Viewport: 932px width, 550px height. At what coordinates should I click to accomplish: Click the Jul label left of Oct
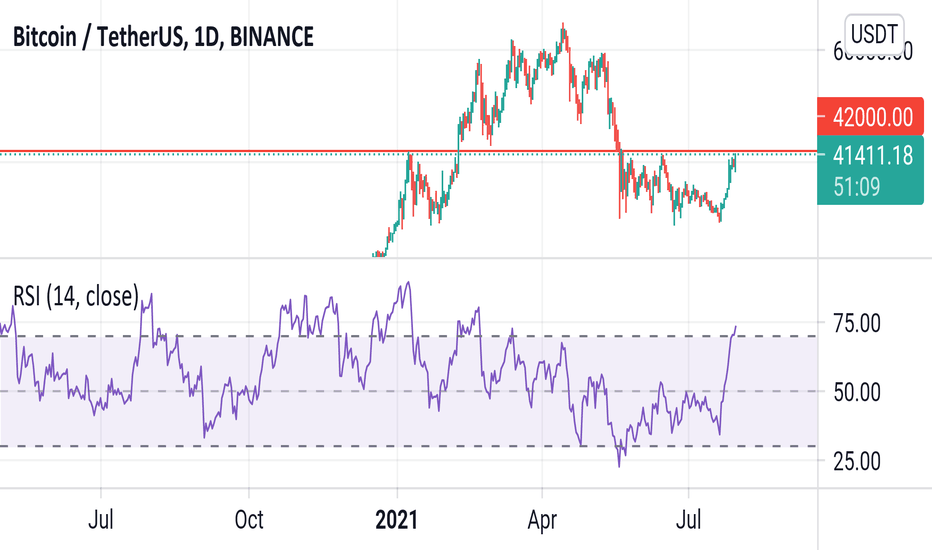click(100, 520)
